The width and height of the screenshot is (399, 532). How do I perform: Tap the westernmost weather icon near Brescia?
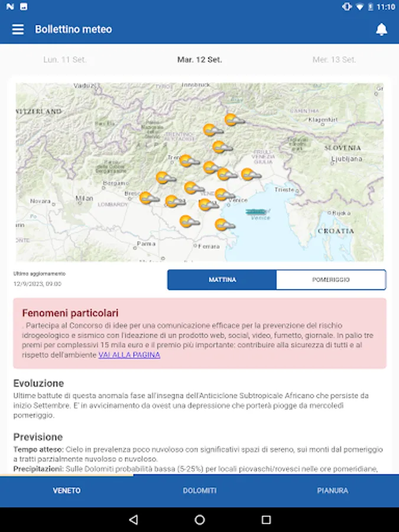149,198
